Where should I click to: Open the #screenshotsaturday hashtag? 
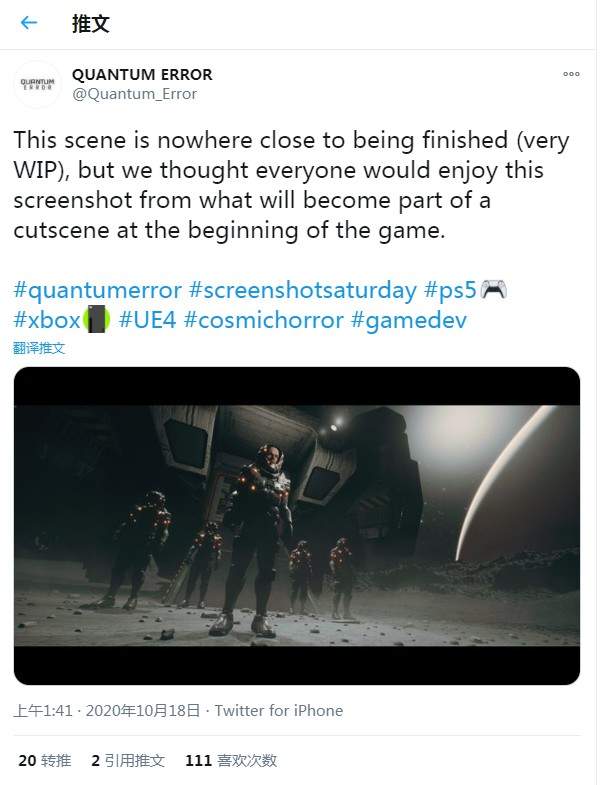point(303,290)
